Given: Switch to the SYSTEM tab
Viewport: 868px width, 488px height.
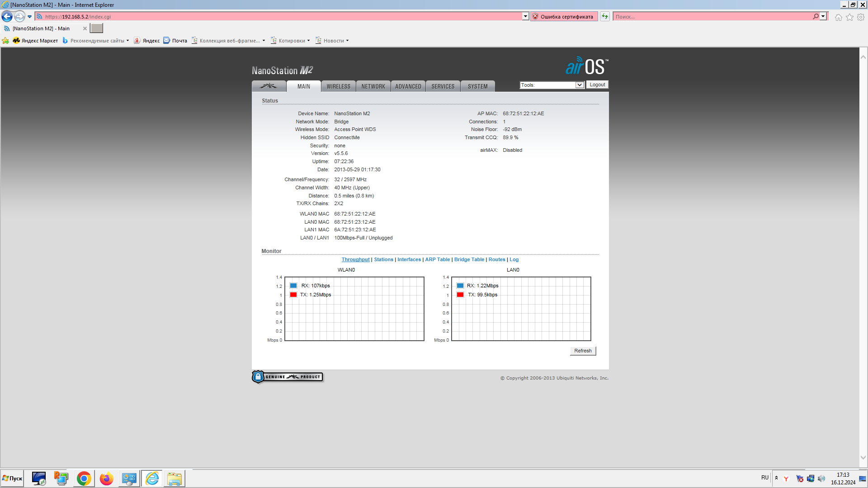Looking at the screenshot, I should click(x=477, y=86).
